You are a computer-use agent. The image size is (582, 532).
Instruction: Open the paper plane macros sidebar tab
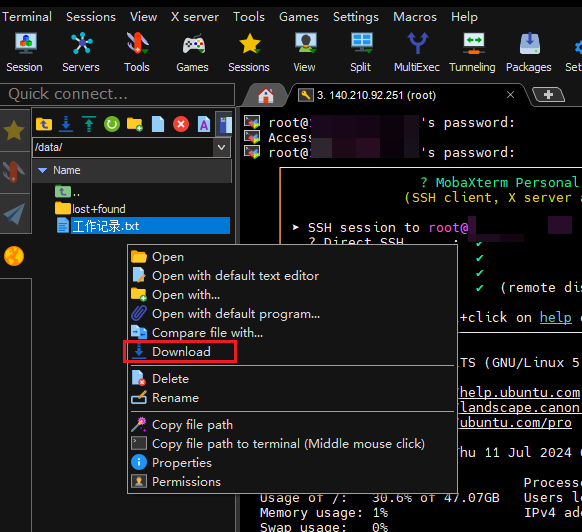14,214
